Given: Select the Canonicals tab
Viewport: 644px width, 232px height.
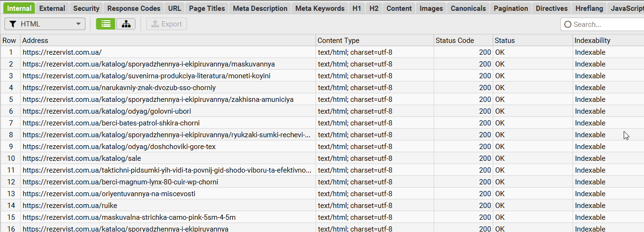Looking at the screenshot, I should click(468, 8).
